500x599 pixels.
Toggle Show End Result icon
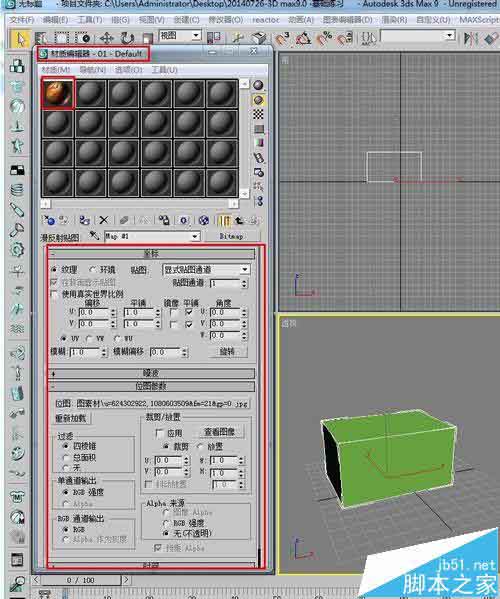pyautogui.click(x=225, y=220)
